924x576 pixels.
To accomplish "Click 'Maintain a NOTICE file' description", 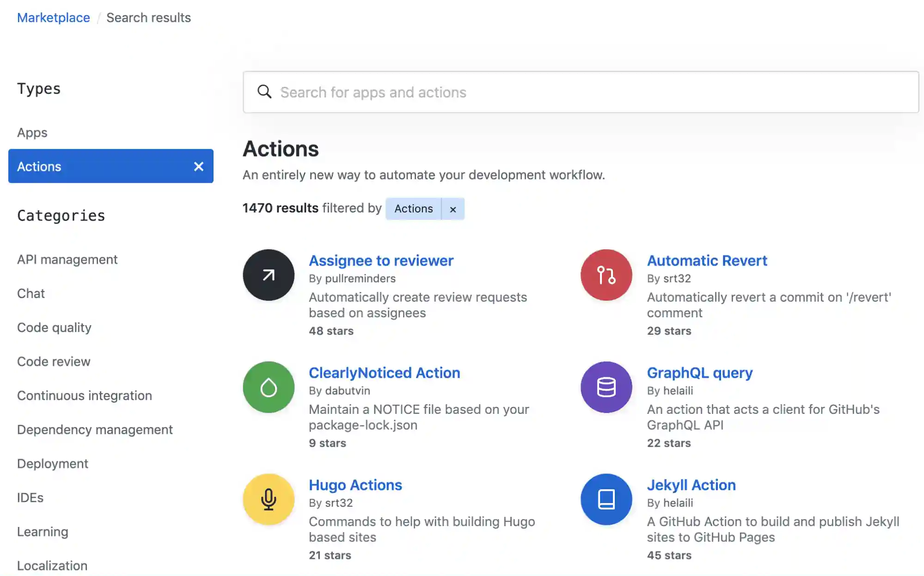I will tap(419, 417).
